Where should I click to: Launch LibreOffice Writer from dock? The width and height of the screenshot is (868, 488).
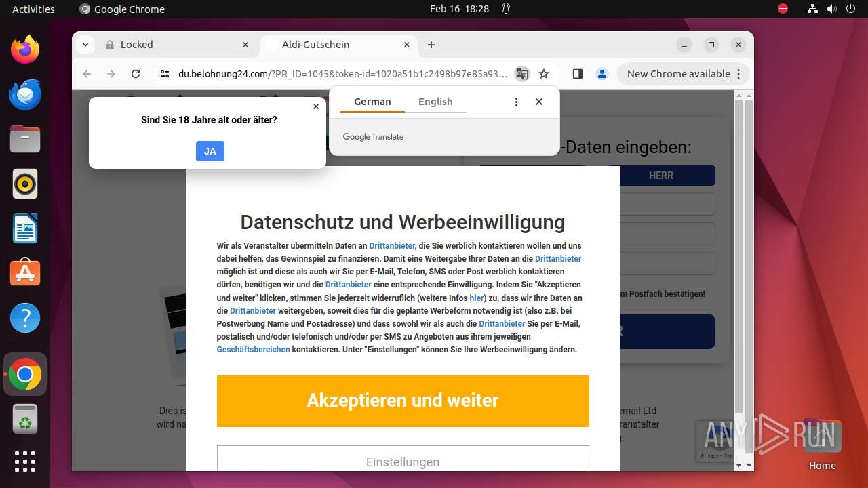[x=25, y=229]
